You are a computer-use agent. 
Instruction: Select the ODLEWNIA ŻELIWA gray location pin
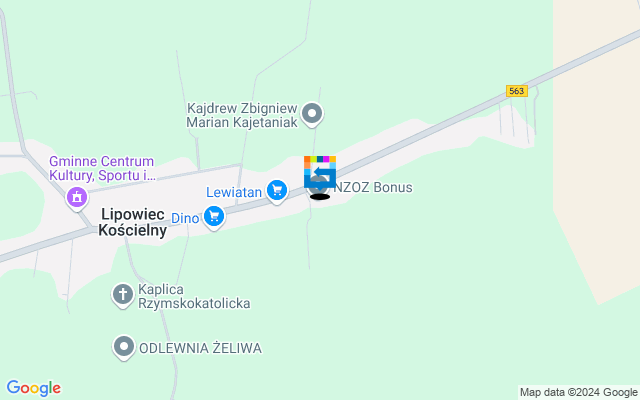(x=124, y=348)
